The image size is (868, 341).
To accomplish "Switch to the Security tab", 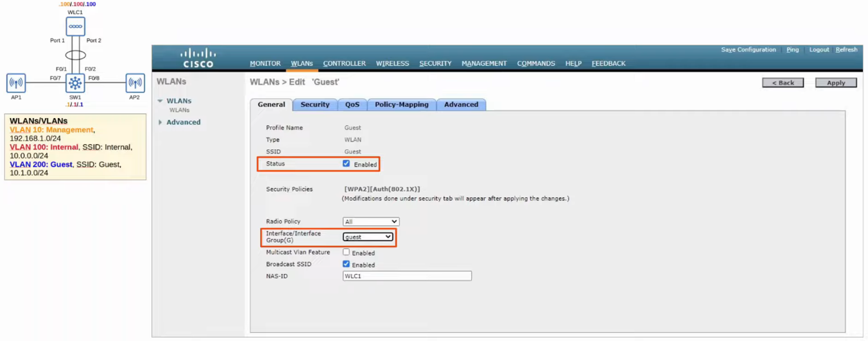I will tap(315, 105).
